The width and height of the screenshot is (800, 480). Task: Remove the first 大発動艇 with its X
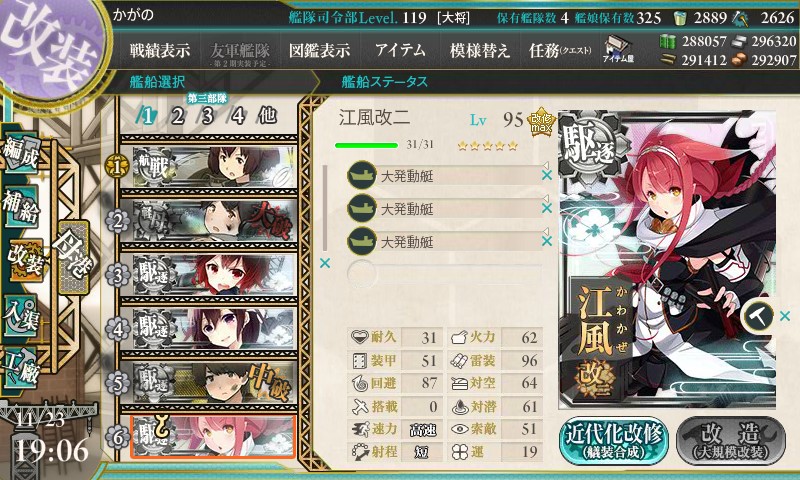[546, 175]
